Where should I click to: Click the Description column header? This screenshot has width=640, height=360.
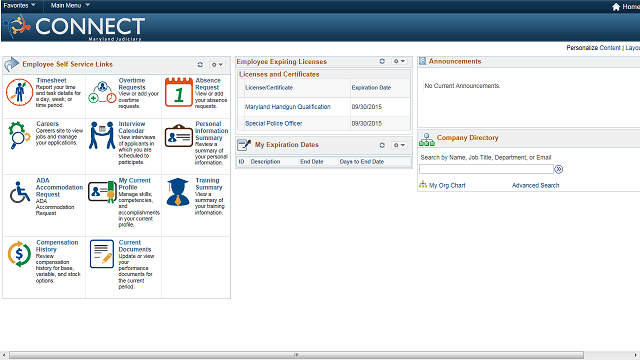pyautogui.click(x=265, y=162)
